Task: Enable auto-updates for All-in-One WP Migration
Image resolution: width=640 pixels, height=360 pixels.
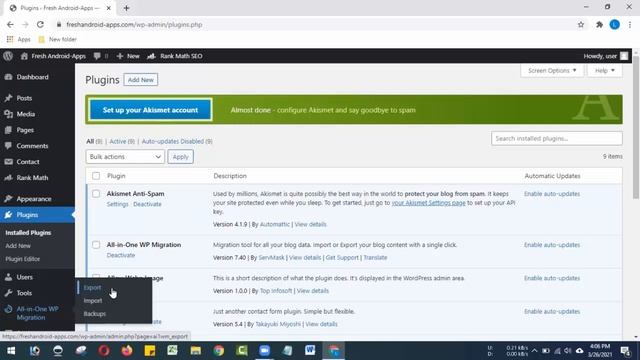Action: pos(552,245)
